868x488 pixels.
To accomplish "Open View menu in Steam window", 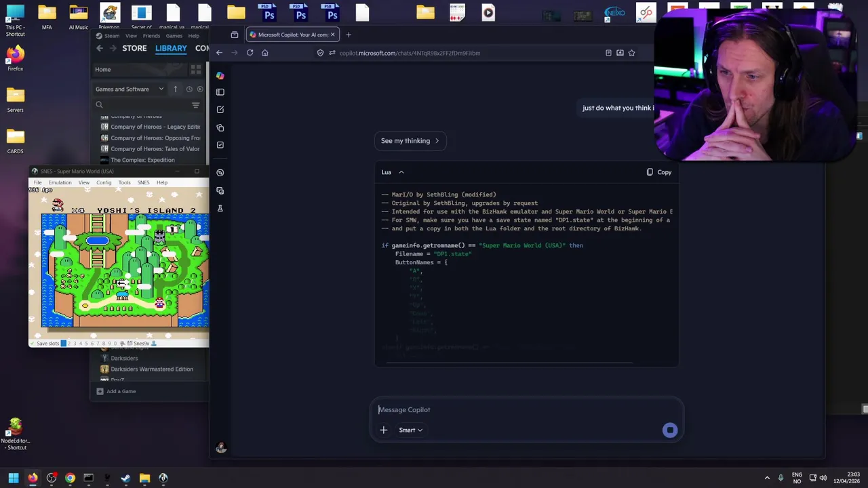I will pos(131,36).
